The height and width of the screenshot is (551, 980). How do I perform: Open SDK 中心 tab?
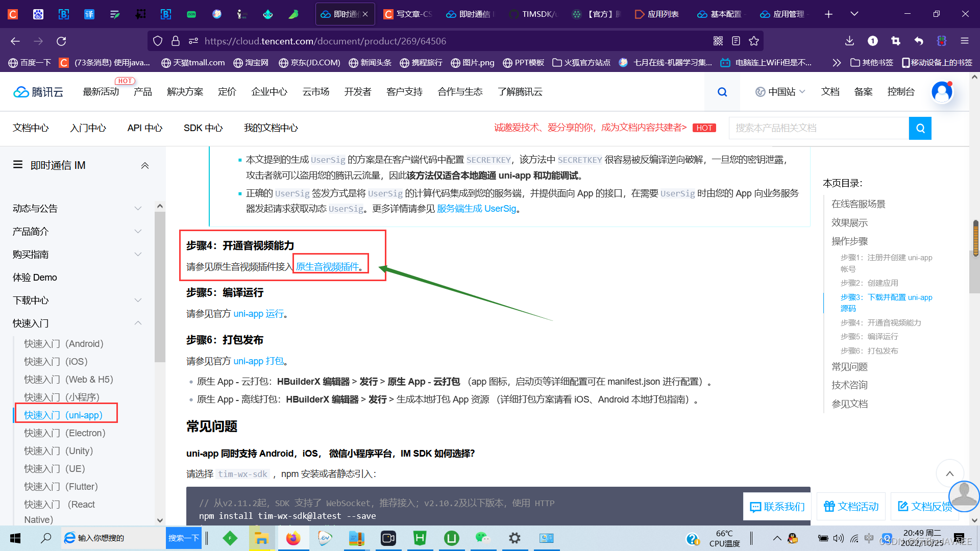[203, 128]
